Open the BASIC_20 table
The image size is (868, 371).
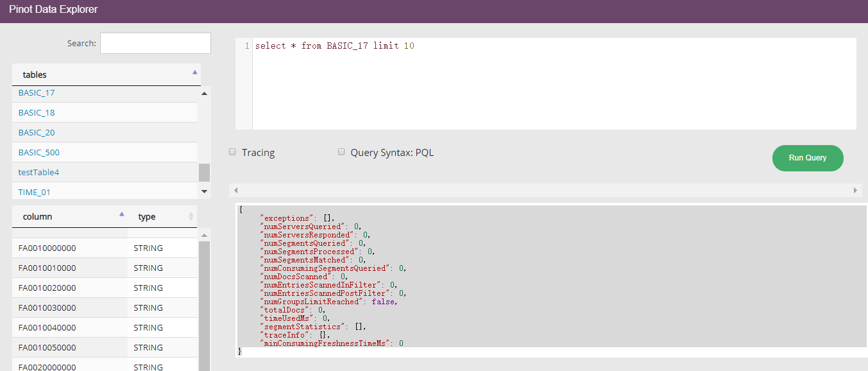(37, 133)
